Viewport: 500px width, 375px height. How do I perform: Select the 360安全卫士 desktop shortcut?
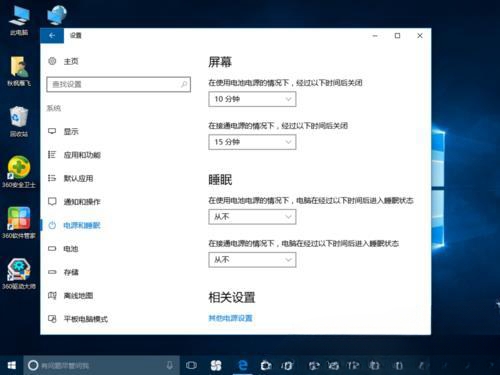point(19,172)
